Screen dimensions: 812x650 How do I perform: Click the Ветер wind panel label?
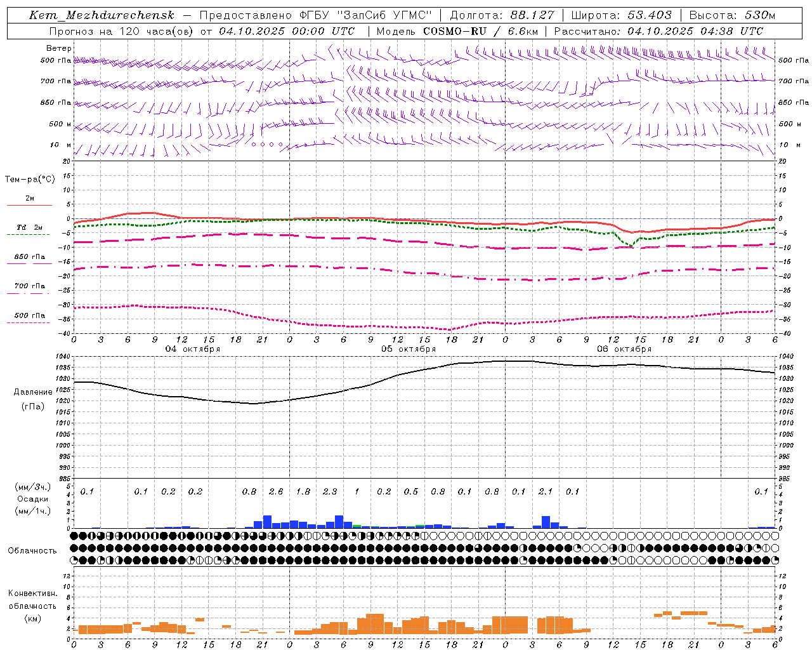pyautogui.click(x=59, y=48)
